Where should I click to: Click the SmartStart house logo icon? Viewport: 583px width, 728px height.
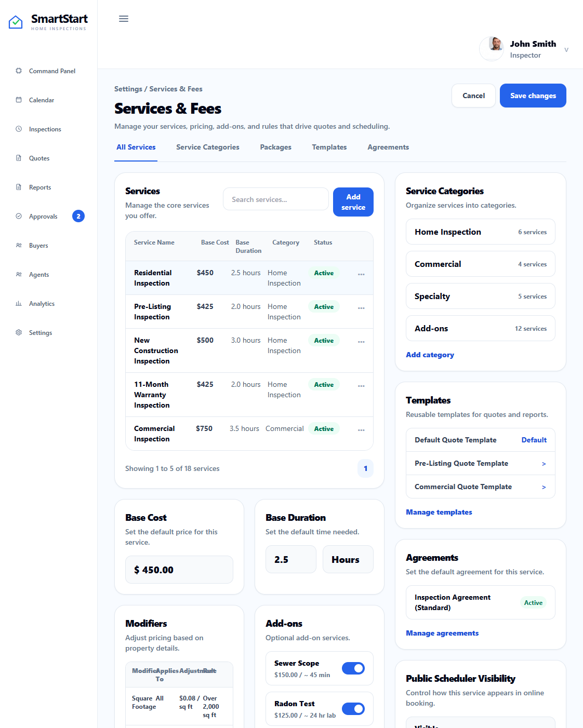coord(16,22)
